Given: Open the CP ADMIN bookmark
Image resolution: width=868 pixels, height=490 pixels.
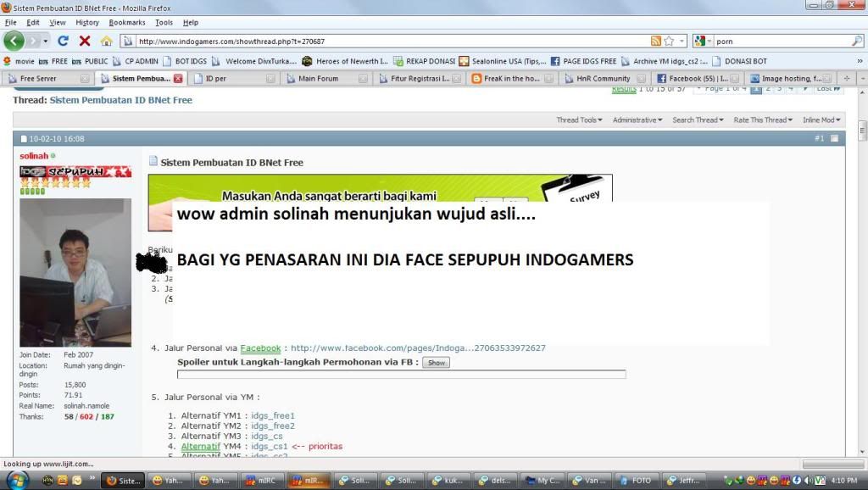Looking at the screenshot, I should (x=136, y=61).
